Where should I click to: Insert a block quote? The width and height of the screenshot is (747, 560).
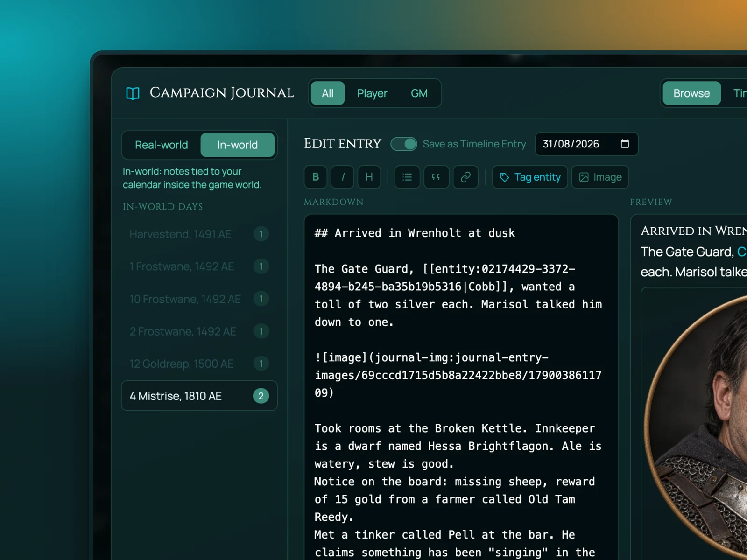(436, 177)
